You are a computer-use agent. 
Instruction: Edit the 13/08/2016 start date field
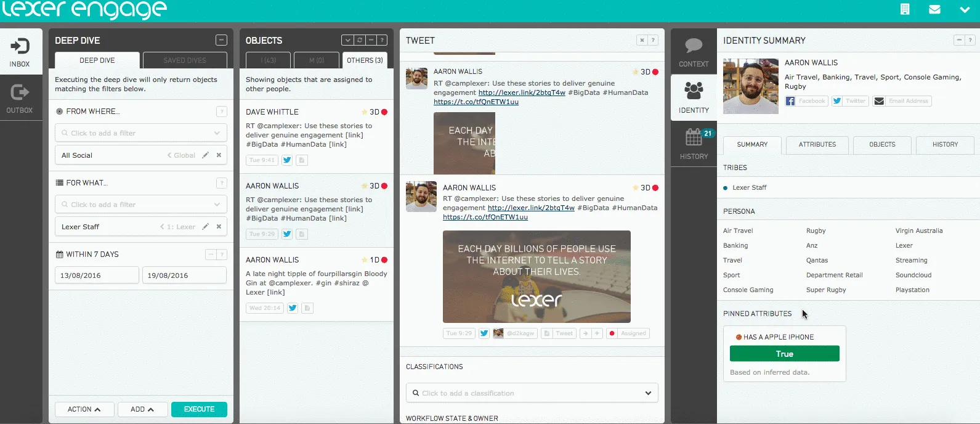(x=97, y=275)
